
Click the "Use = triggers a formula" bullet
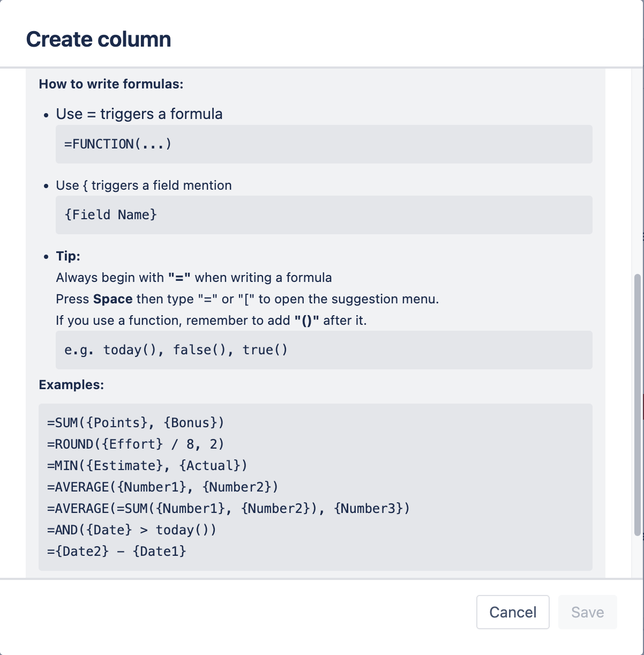139,114
